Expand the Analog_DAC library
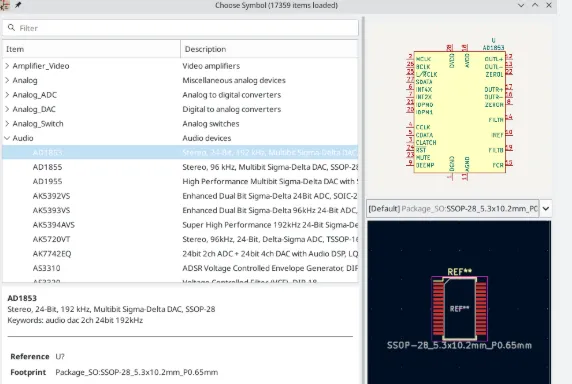This screenshot has width=572, height=384. [x=7, y=109]
